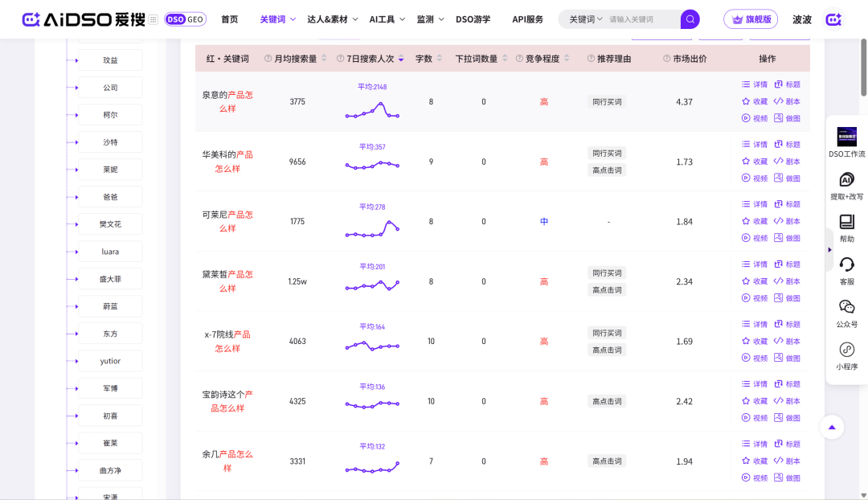Favorite the 泉意的产品怎么样 keyword via 收藏
Screen dimensions: 868x500
[755, 101]
